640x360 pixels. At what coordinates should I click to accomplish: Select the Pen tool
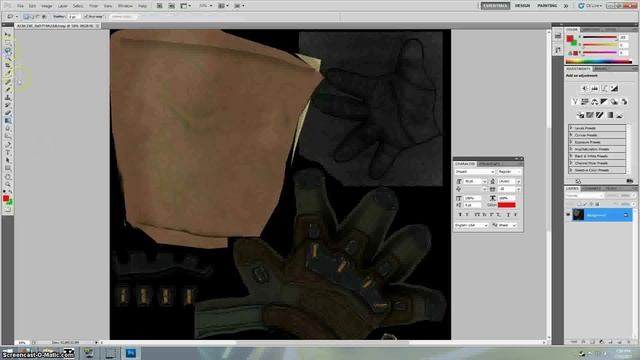coord(8,144)
